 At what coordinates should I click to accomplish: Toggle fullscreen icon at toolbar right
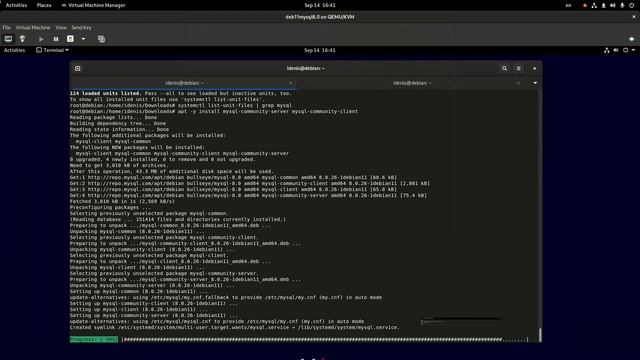pyautogui.click(x=631, y=39)
